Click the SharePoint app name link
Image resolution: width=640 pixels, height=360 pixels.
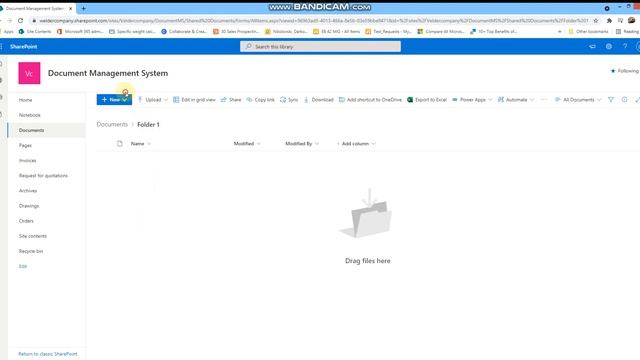pyautogui.click(x=24, y=47)
